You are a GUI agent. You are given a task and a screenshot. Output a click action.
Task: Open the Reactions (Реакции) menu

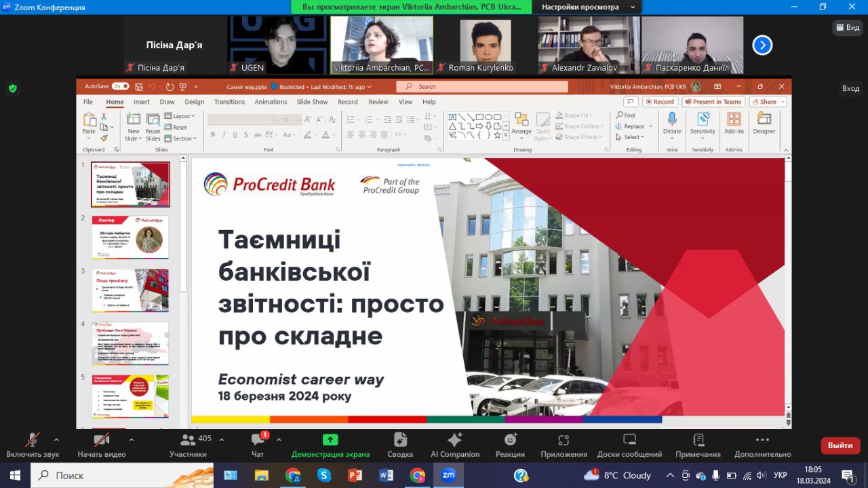pyautogui.click(x=510, y=445)
